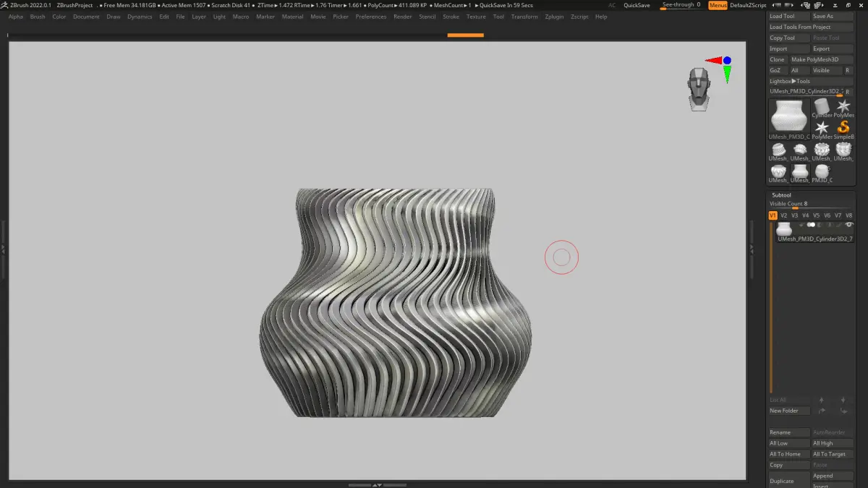Open the Stroke palette menu

click(451, 17)
